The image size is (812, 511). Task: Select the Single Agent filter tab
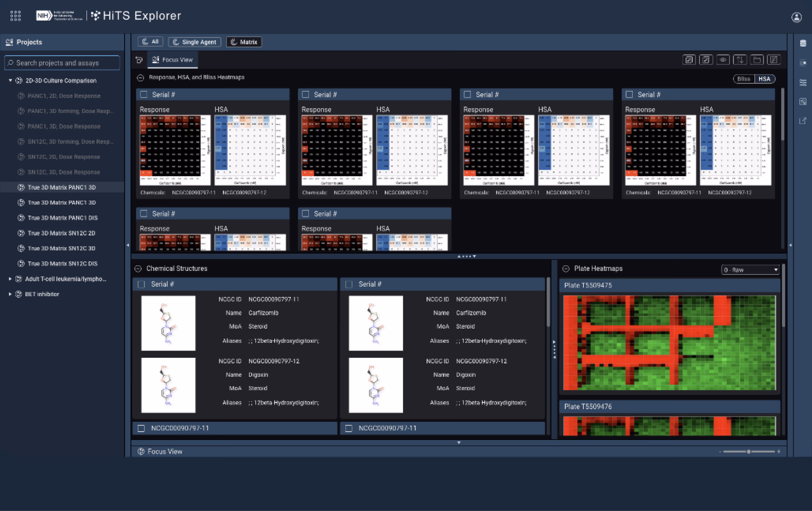[x=195, y=42]
